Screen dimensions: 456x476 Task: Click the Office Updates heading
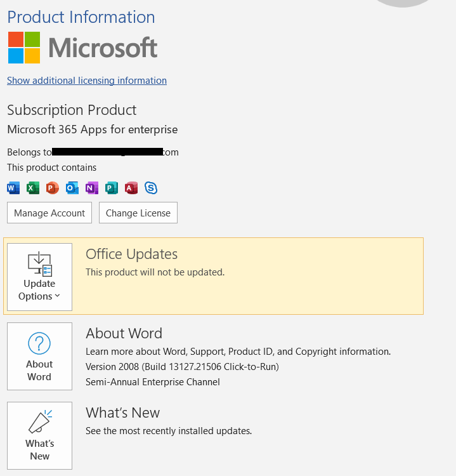pos(131,254)
